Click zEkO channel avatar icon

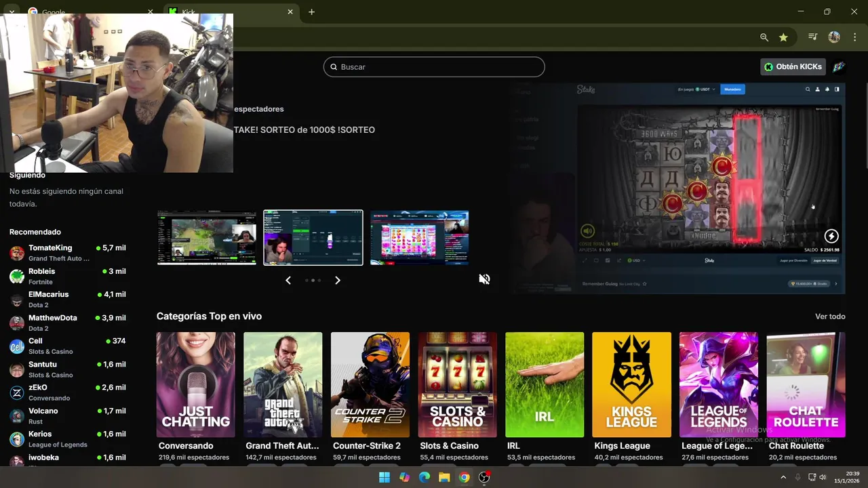[x=17, y=392]
